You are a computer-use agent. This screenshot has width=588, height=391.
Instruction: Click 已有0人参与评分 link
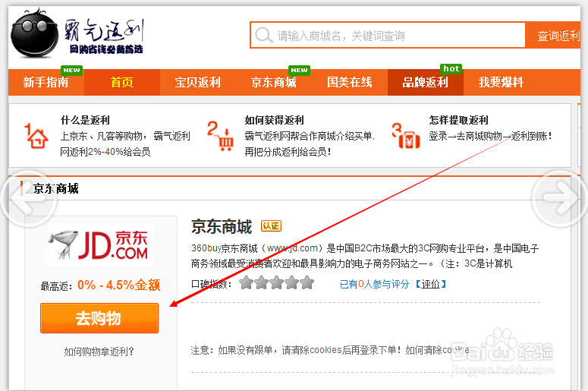pyautogui.click(x=374, y=284)
